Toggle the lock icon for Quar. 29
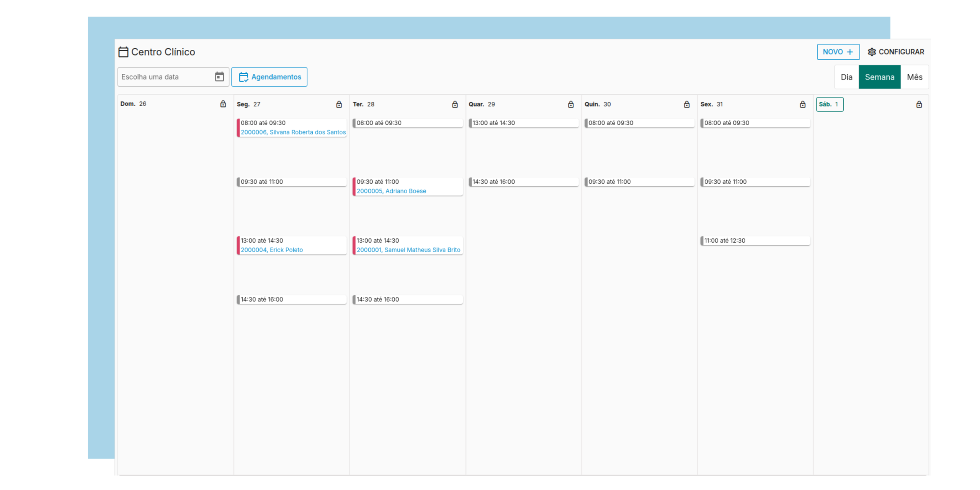Viewport: 980px width, 490px height. tap(571, 104)
